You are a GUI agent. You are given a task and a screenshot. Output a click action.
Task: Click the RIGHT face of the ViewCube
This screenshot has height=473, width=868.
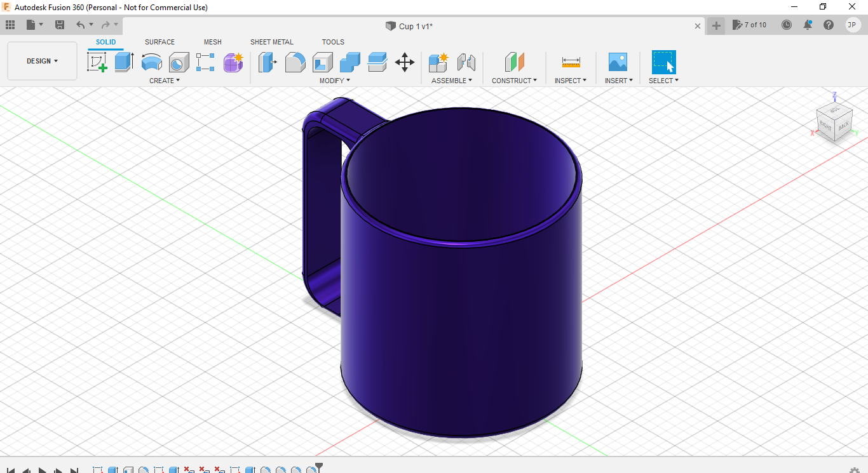point(825,126)
